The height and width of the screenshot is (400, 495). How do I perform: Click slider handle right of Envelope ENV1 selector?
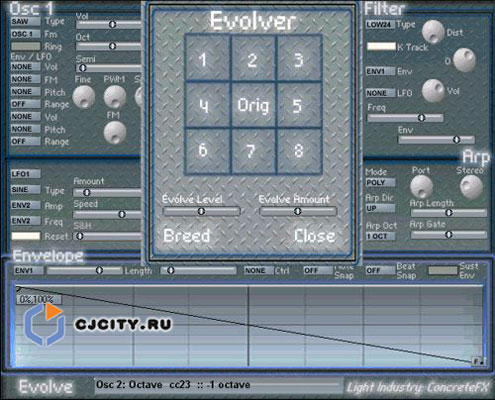point(99,270)
